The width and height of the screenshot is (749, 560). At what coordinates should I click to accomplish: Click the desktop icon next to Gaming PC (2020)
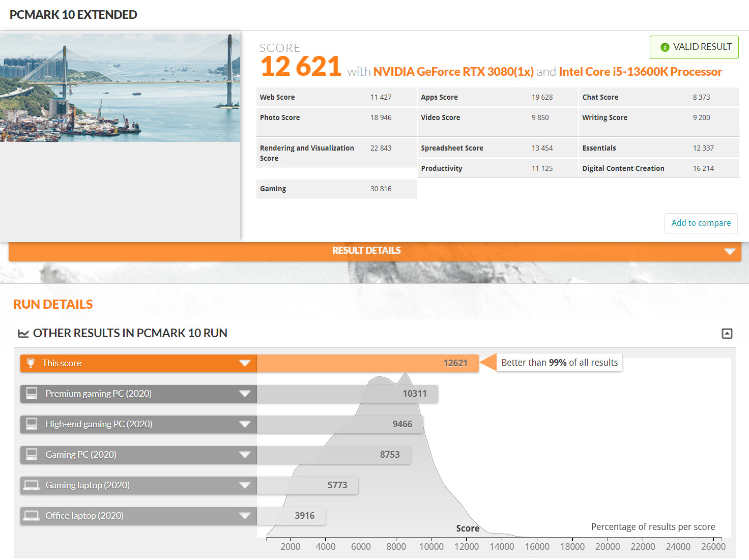[x=32, y=455]
